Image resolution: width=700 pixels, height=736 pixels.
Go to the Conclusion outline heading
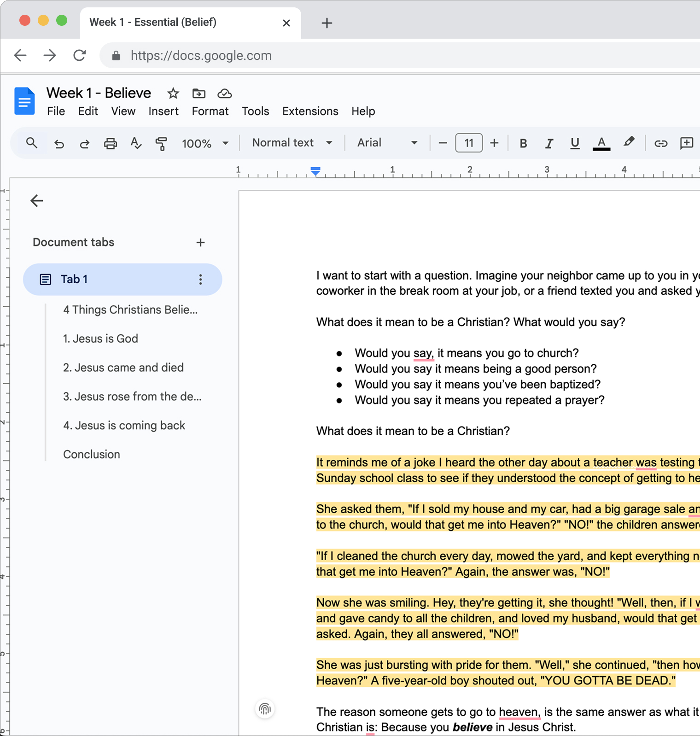92,454
